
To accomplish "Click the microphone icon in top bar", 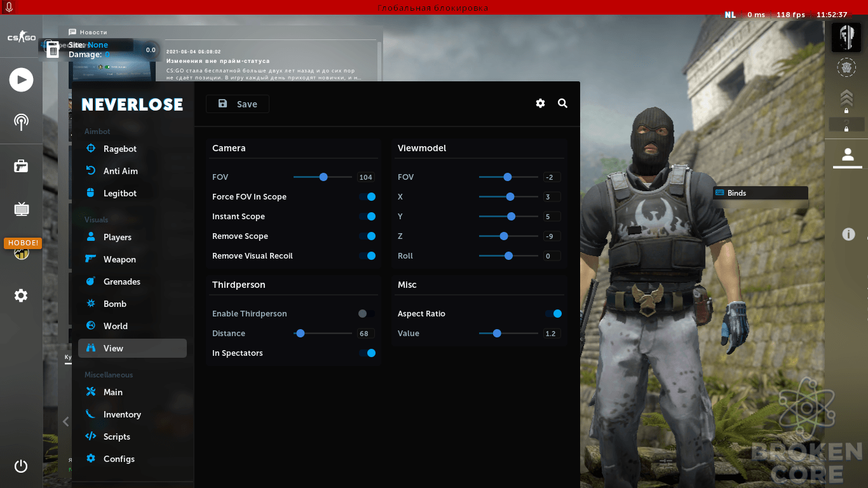I will pos(10,7).
